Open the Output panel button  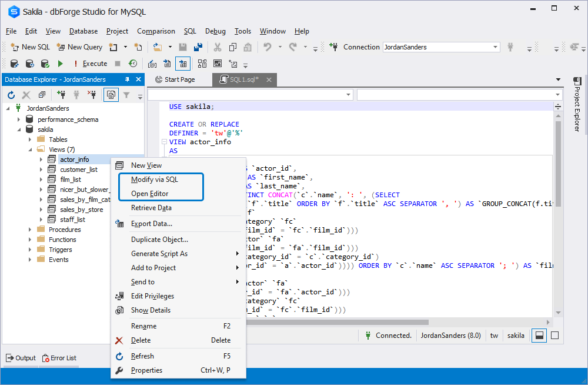[x=21, y=358]
